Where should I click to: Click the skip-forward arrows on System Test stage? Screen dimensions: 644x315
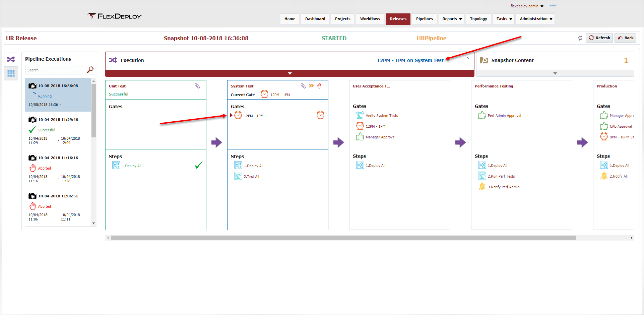click(311, 86)
